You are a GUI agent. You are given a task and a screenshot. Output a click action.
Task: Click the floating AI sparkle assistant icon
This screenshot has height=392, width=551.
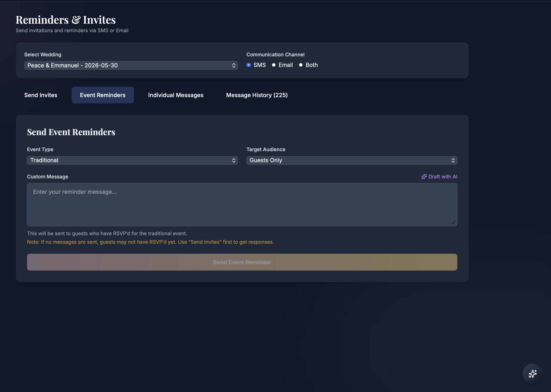pyautogui.click(x=532, y=373)
